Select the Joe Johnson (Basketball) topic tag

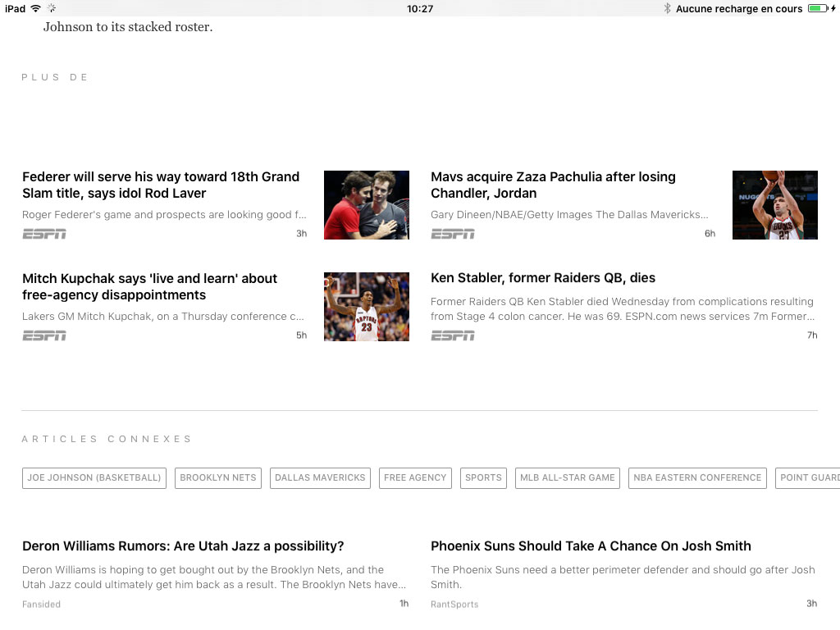coord(94,478)
